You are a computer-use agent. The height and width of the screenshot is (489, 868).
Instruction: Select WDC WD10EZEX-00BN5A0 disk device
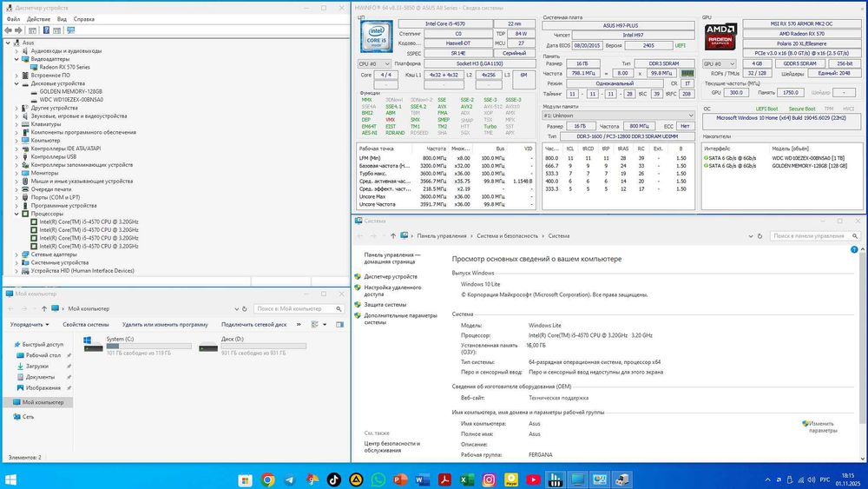tap(71, 100)
